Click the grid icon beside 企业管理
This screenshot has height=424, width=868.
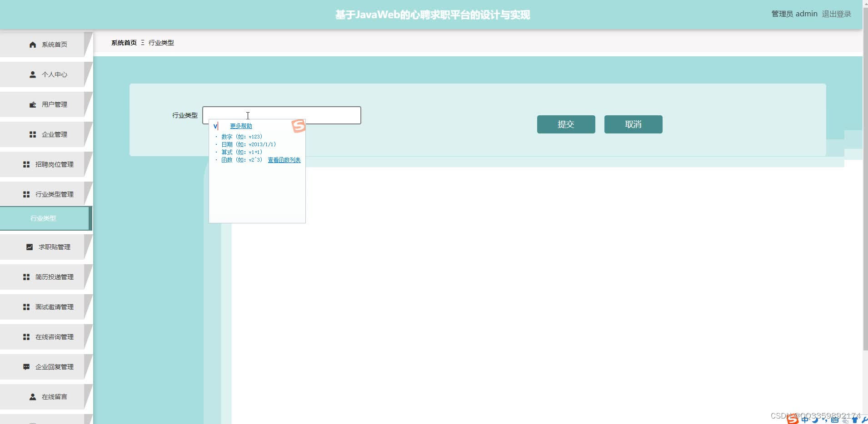pos(33,134)
